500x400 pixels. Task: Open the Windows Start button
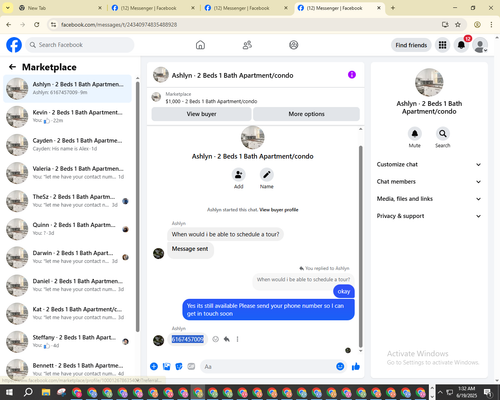click(9, 392)
